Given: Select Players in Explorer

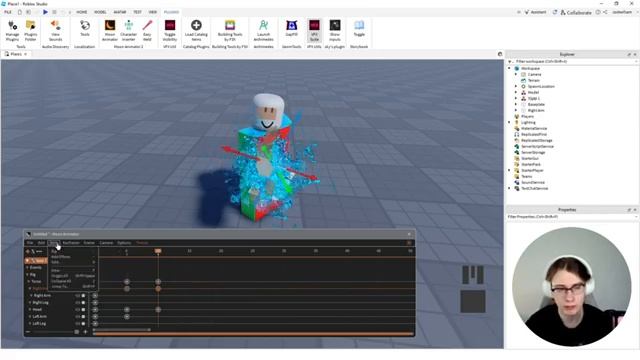Looking at the screenshot, I should pos(527,116).
